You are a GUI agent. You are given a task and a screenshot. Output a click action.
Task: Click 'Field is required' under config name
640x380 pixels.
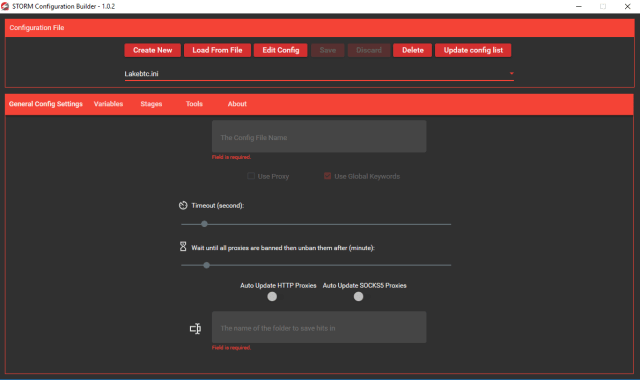(x=231, y=157)
